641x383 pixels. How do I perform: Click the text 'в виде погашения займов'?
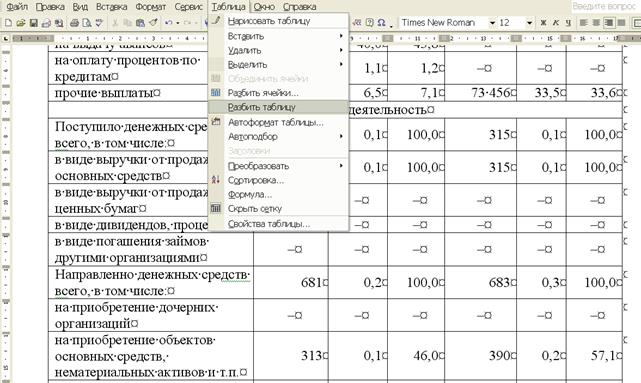click(131, 242)
